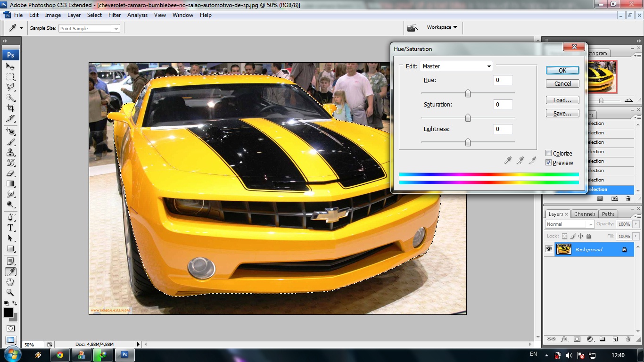Image resolution: width=644 pixels, height=362 pixels.
Task: Select the Zoom tool
Action: click(x=10, y=292)
